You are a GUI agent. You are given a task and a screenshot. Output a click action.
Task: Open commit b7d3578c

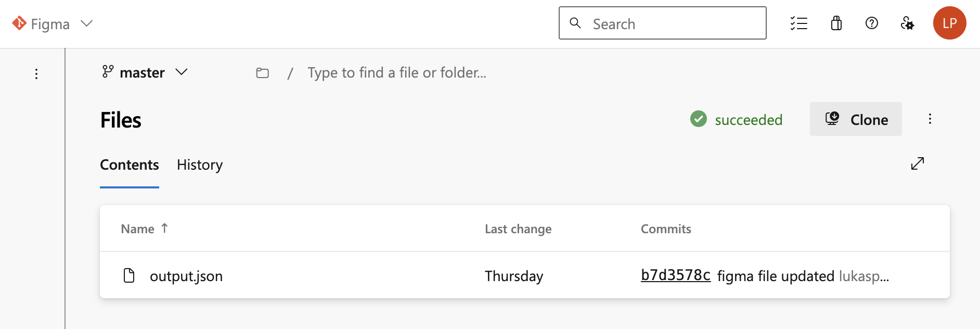(676, 275)
